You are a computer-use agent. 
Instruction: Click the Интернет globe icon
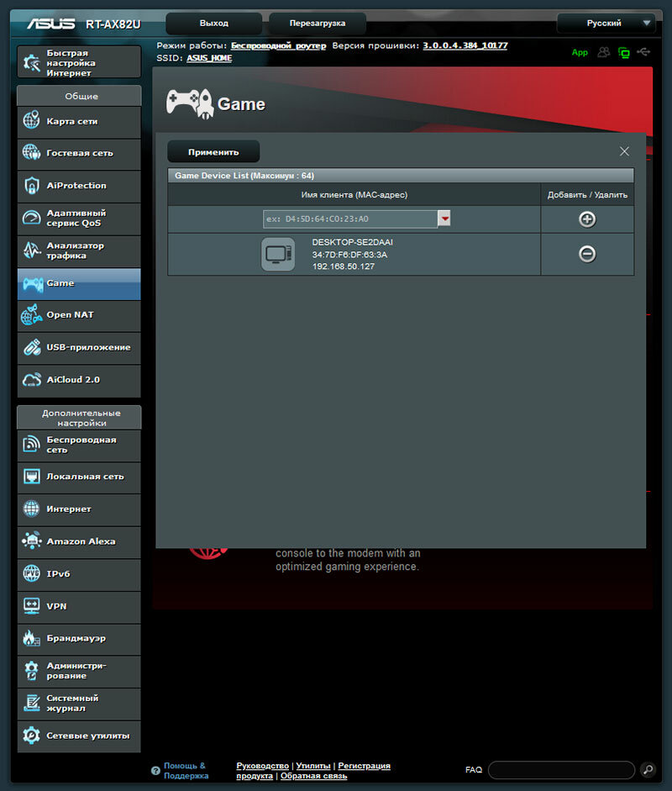tap(31, 509)
